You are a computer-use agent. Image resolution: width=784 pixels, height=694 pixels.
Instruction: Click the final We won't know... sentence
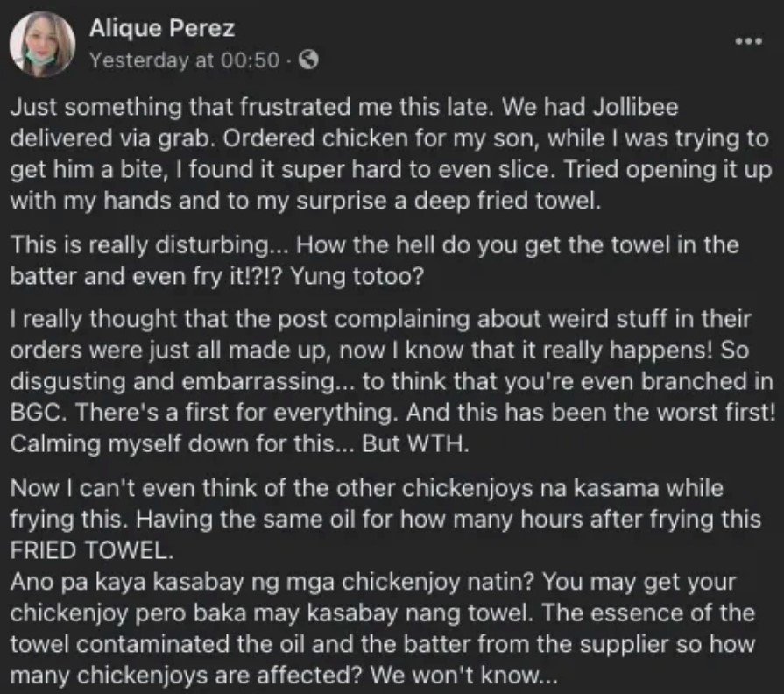pyautogui.click(x=463, y=676)
